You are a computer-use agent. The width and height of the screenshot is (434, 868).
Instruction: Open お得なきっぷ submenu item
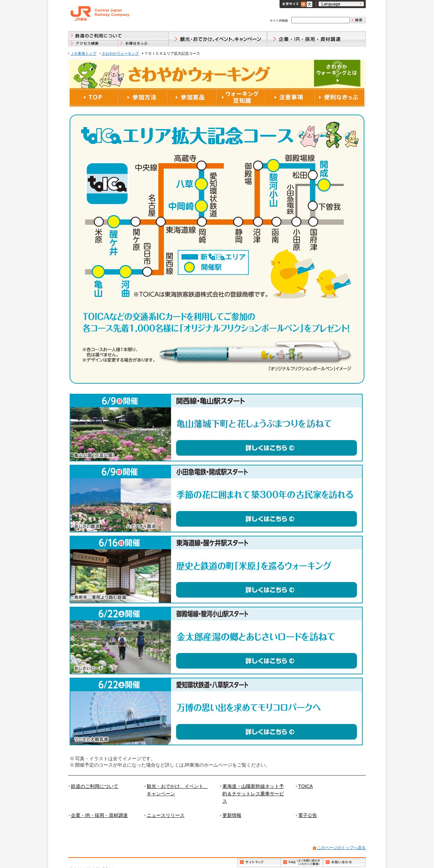point(143,43)
